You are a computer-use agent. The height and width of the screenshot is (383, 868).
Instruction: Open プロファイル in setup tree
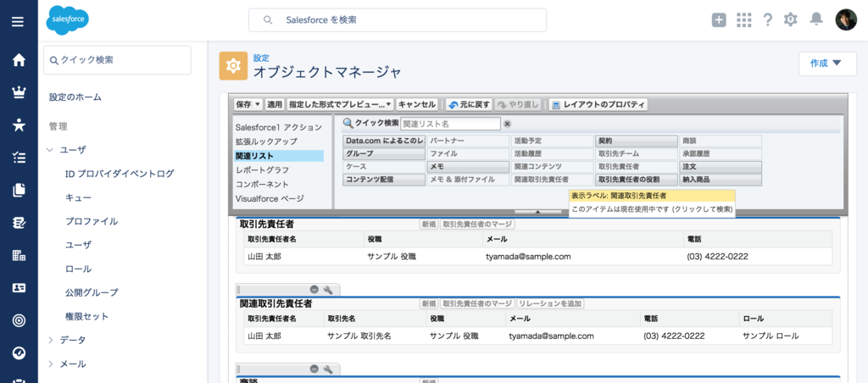(92, 221)
